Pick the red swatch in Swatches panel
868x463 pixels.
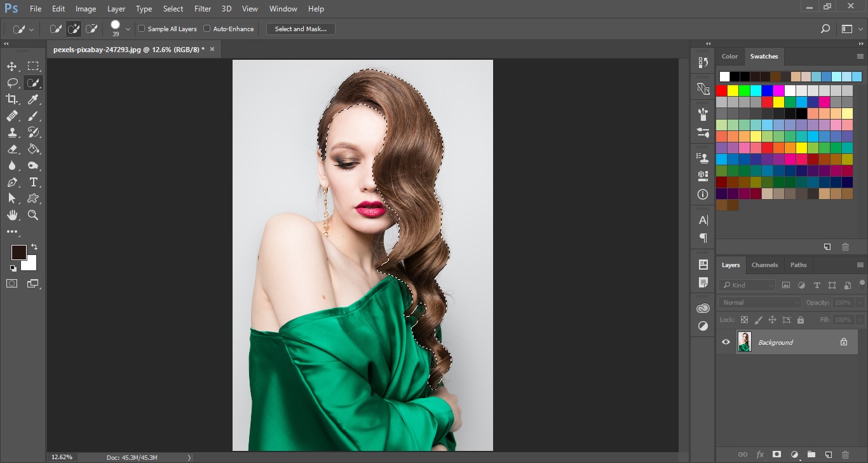(x=721, y=90)
